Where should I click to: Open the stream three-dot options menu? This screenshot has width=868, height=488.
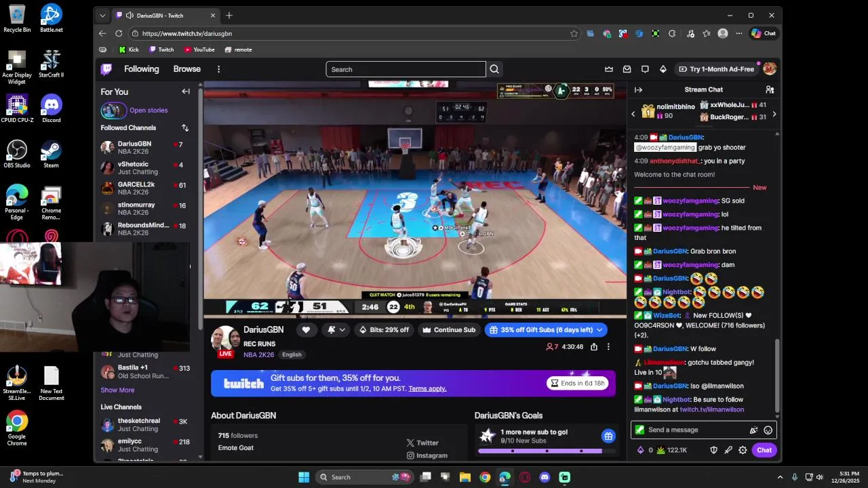click(x=608, y=347)
